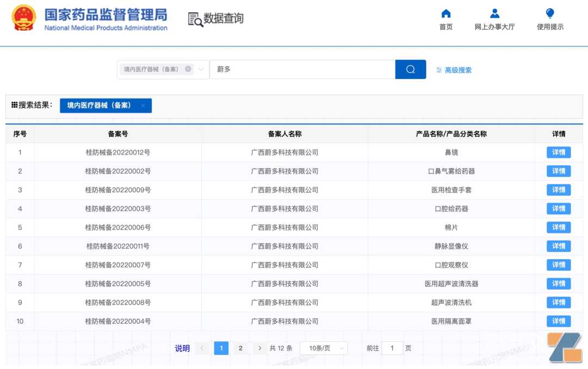Open the 高级搜索 advanced search
Viewport: 588px width, 369px height.
(x=454, y=70)
